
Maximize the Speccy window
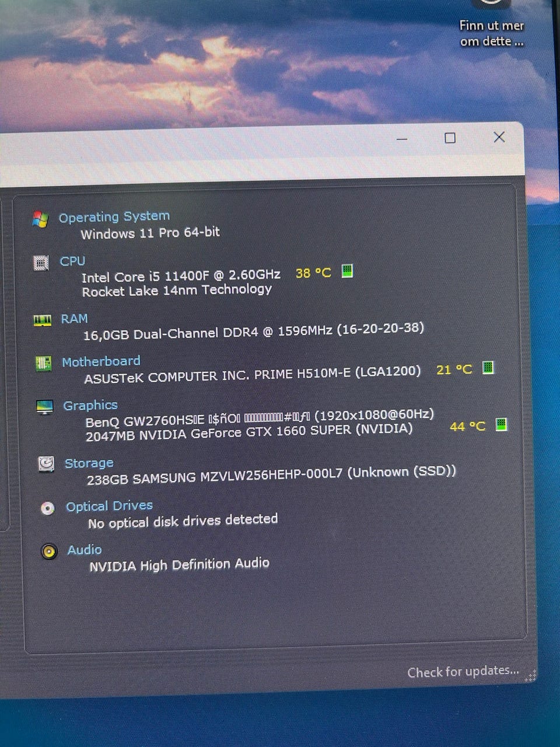click(450, 138)
